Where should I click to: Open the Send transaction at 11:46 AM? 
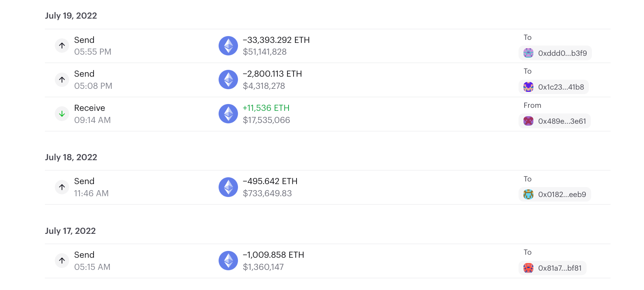[328, 188]
